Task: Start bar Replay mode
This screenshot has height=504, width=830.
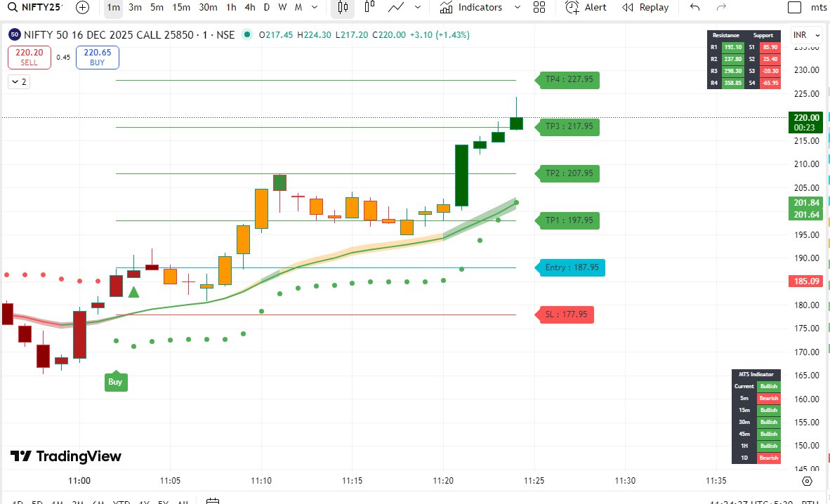Action: click(x=645, y=8)
